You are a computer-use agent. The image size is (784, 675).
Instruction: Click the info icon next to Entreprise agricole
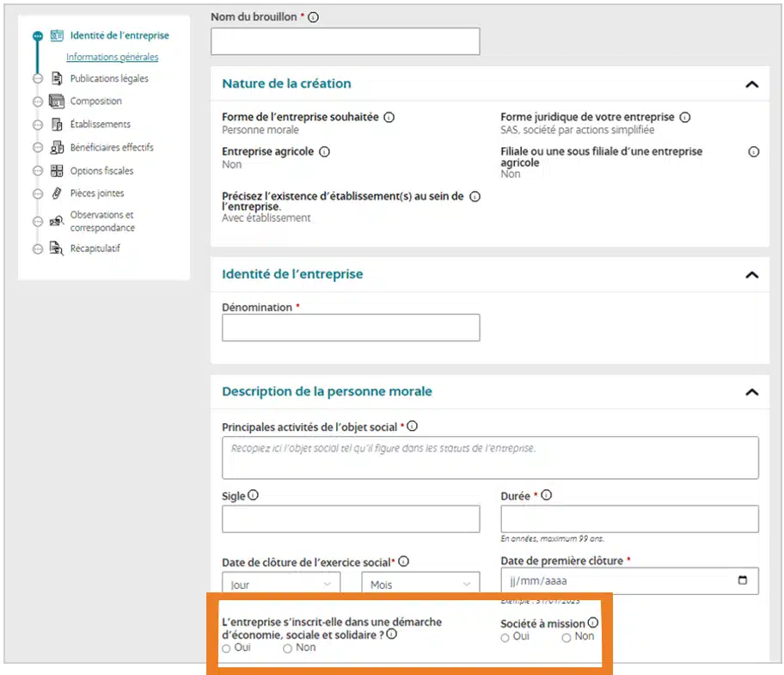point(324,151)
